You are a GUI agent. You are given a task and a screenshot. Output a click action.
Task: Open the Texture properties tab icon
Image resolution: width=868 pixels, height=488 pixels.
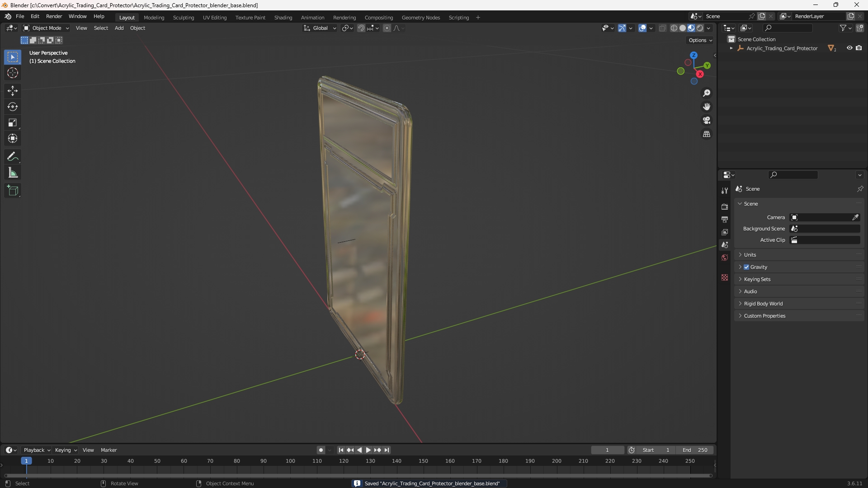coord(725,277)
